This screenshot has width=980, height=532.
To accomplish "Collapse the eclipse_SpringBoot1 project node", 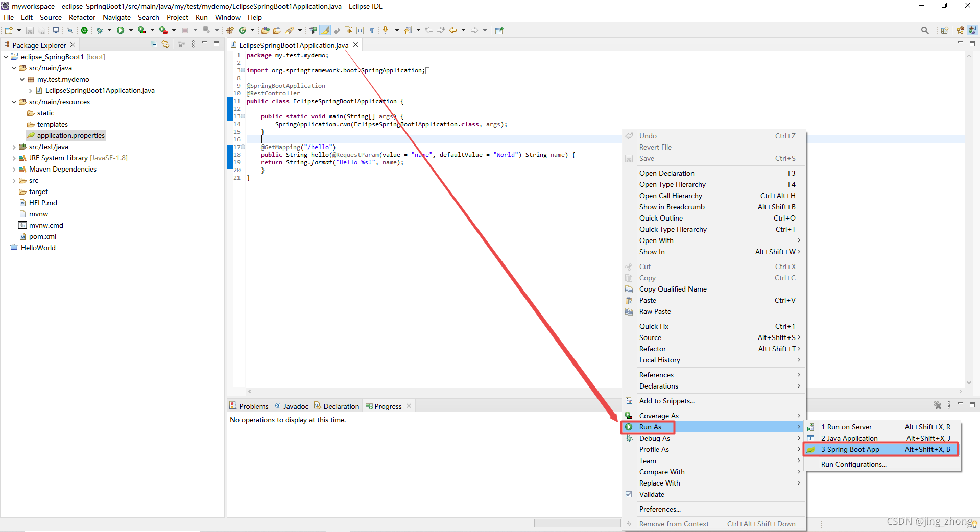I will (x=6, y=57).
